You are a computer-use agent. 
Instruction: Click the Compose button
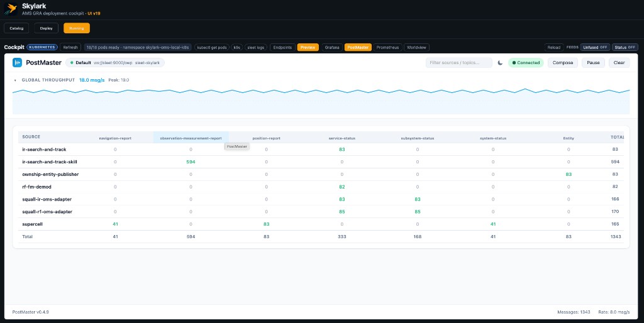click(563, 63)
